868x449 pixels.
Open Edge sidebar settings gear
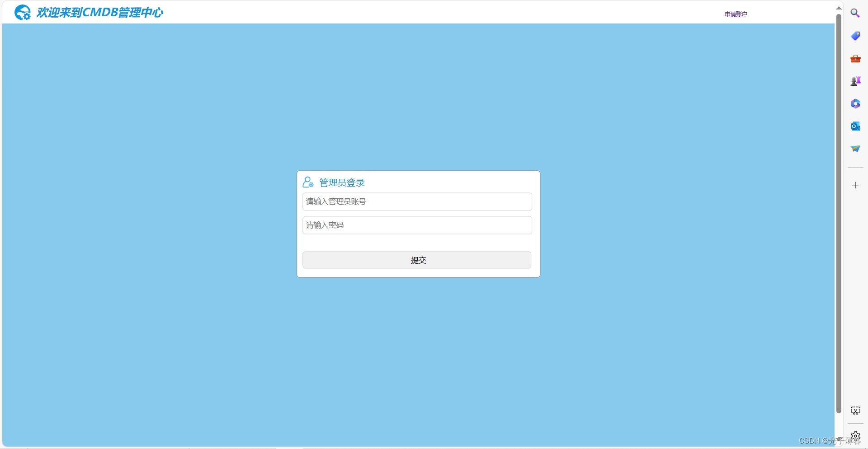[x=855, y=435]
